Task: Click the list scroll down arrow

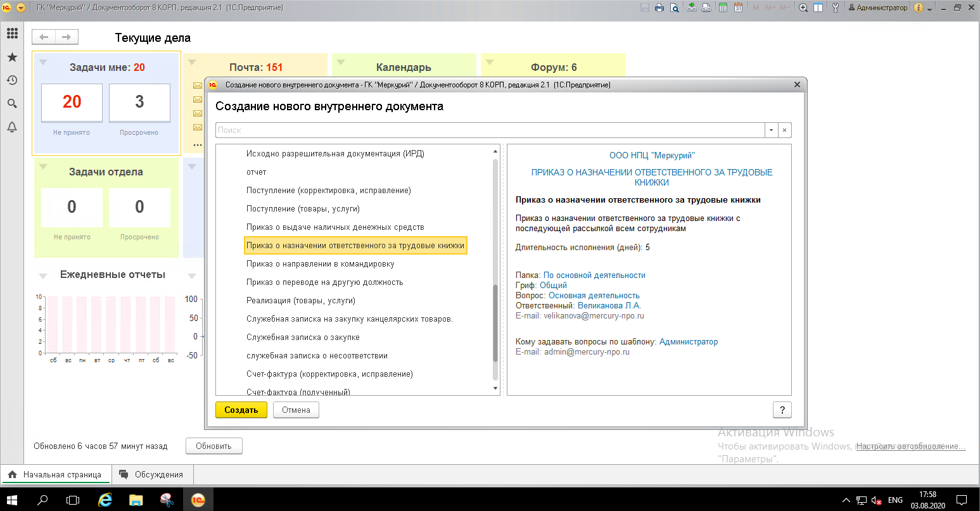Action: coord(495,388)
